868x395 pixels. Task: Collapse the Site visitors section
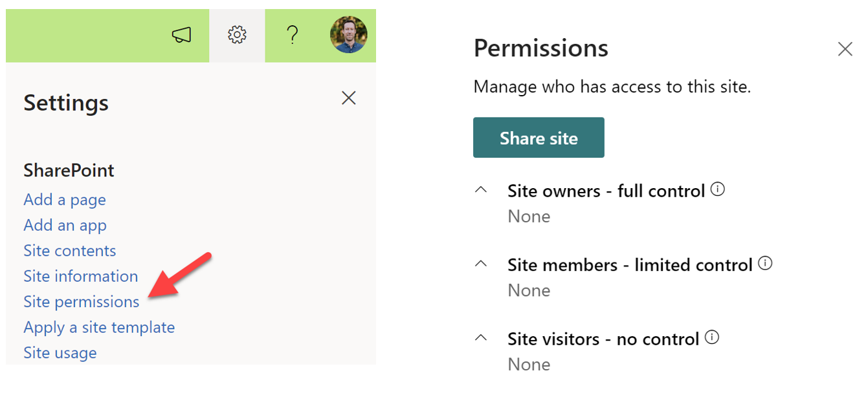tap(481, 337)
